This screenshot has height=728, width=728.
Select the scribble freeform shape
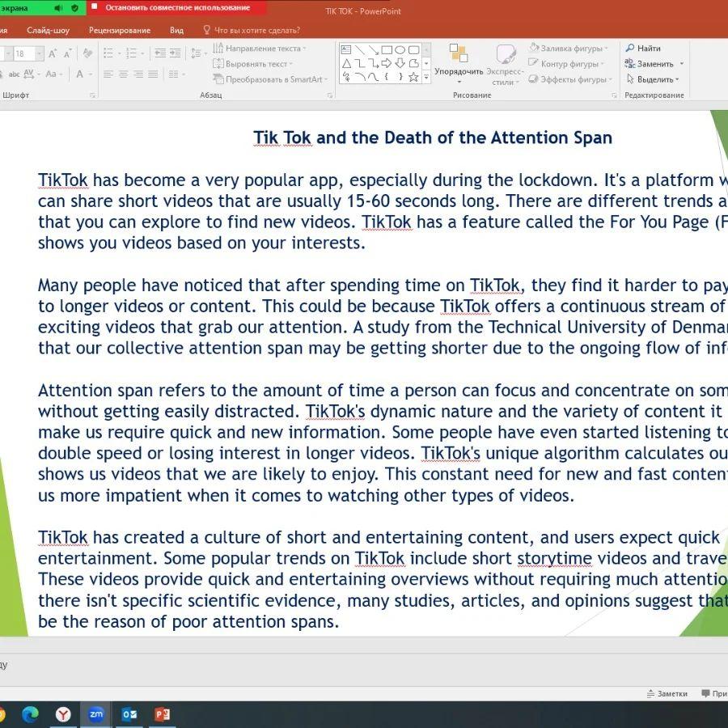(346, 77)
